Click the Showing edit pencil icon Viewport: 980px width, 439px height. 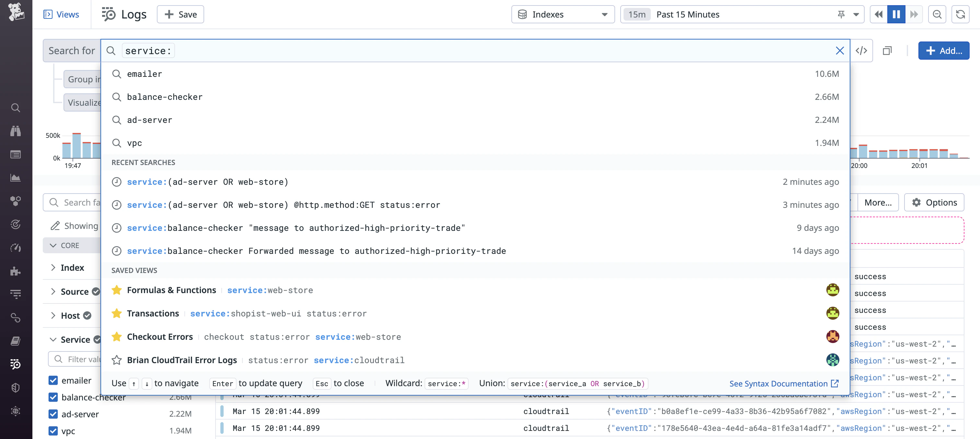coord(55,226)
